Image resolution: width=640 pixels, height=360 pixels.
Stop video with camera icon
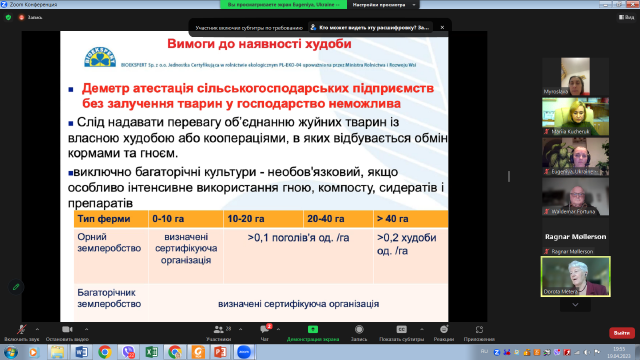(67, 333)
